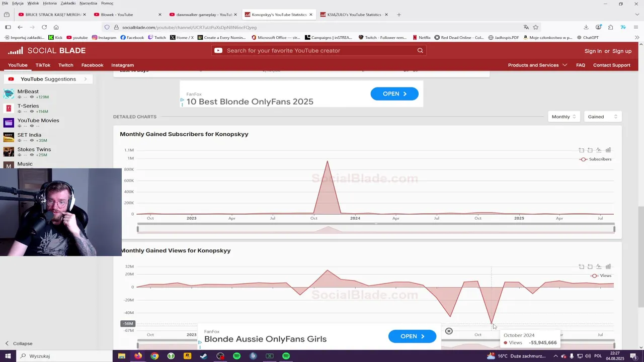Open the Gained metric dropdown
The image size is (644, 362).
click(602, 117)
